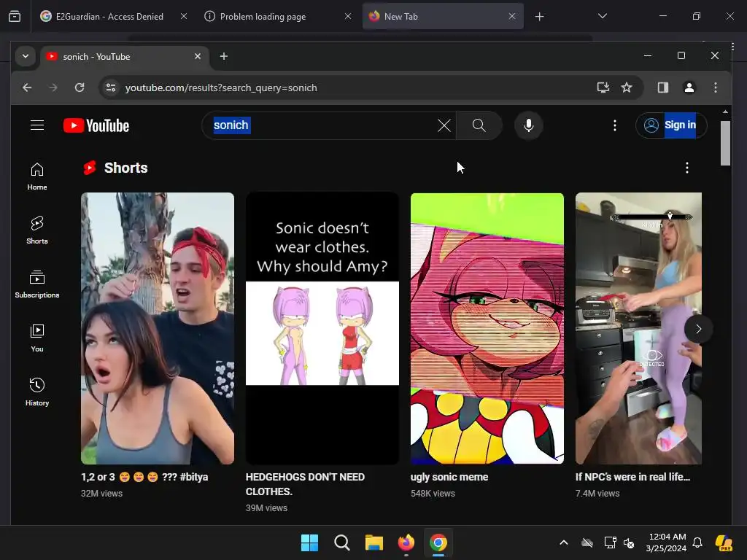
Task: Click the '39M views' text
Action: pyautogui.click(x=266, y=508)
